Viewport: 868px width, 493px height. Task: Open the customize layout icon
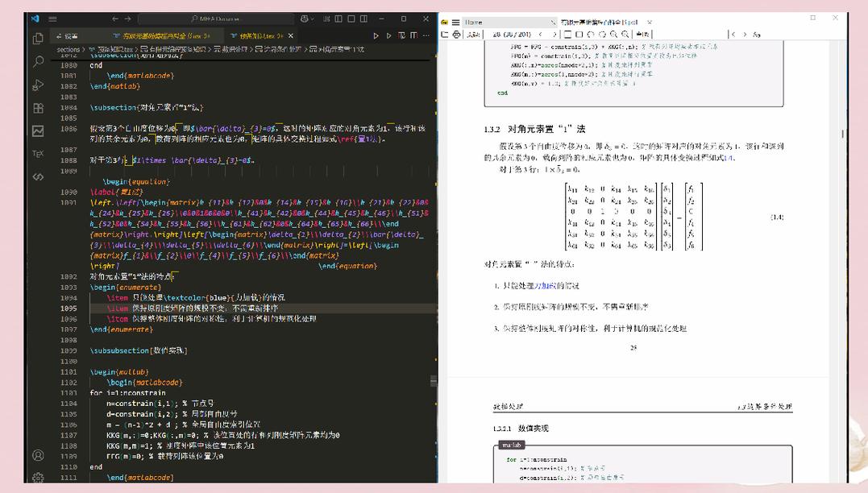(x=326, y=19)
